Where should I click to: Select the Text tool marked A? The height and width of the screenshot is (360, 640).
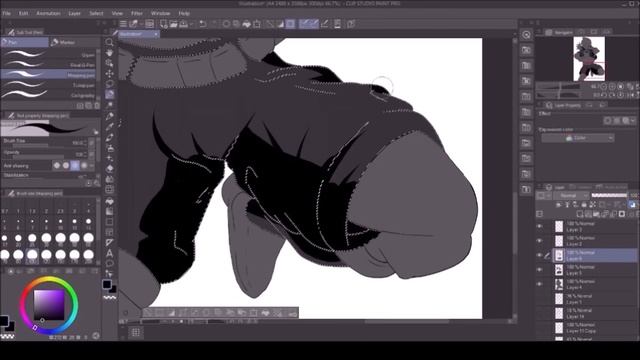coord(109,253)
